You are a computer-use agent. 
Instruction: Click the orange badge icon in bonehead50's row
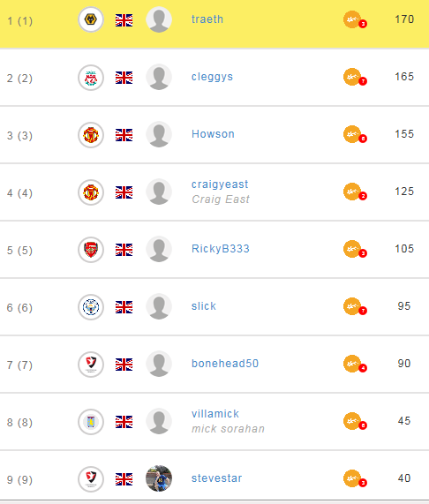click(355, 364)
